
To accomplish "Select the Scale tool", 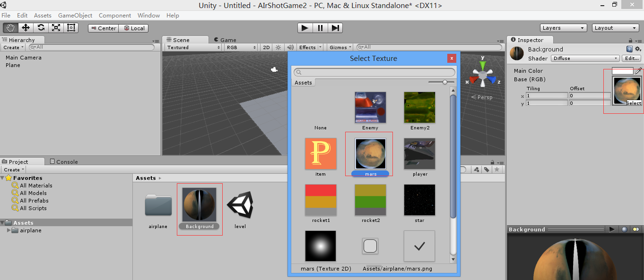I will [x=56, y=28].
